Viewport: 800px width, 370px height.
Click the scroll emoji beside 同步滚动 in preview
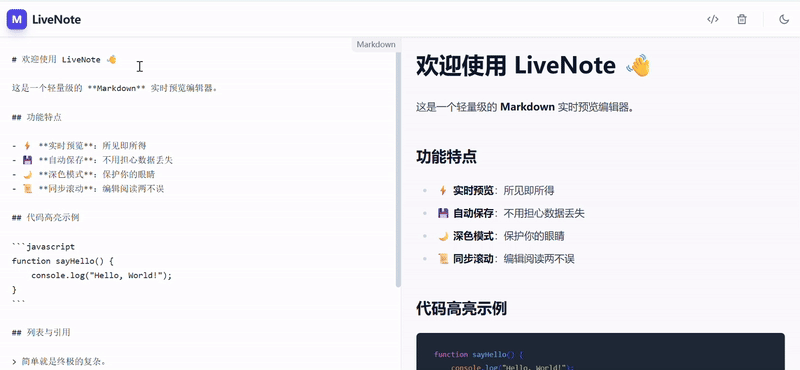(443, 259)
